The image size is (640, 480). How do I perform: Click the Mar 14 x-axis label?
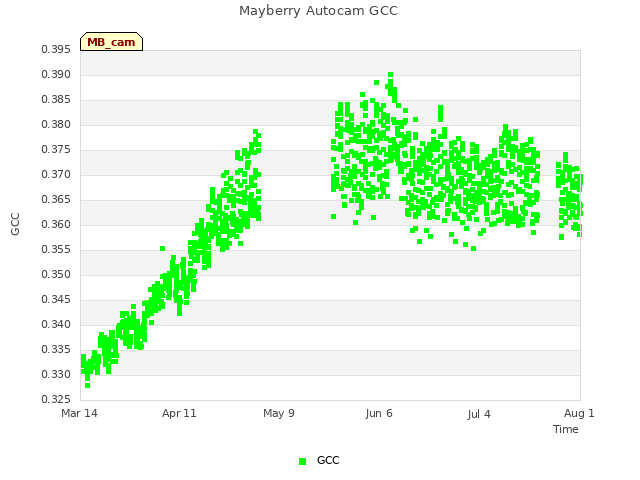coord(79,413)
